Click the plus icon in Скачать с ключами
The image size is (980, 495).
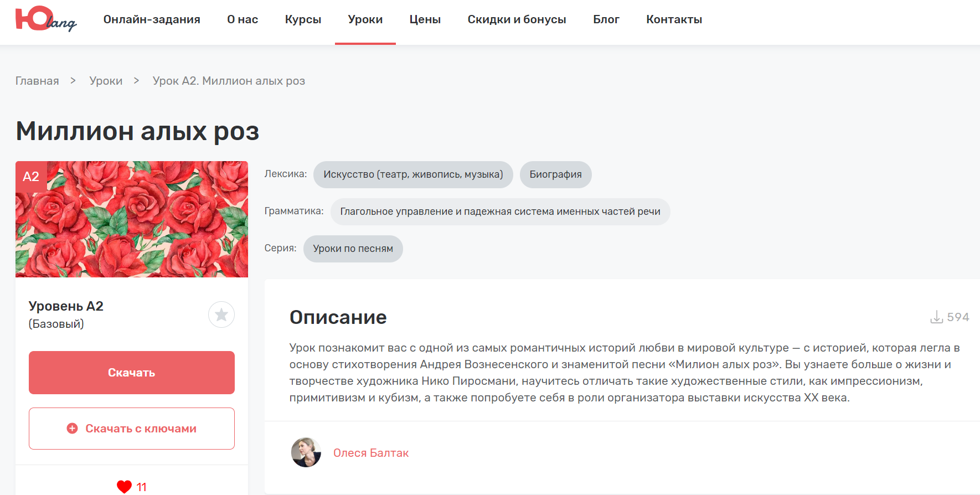click(72, 428)
